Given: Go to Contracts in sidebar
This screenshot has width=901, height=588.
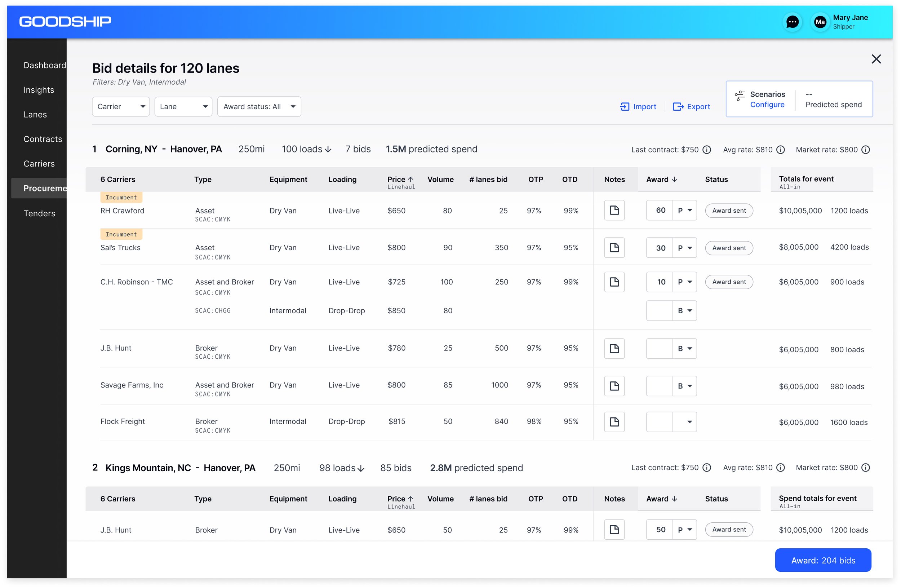Looking at the screenshot, I should 43,139.
